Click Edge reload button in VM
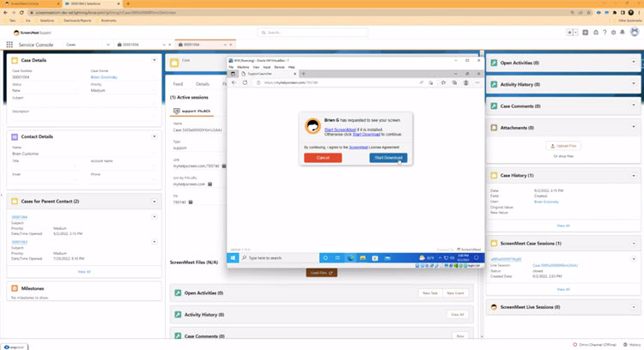 (x=245, y=82)
